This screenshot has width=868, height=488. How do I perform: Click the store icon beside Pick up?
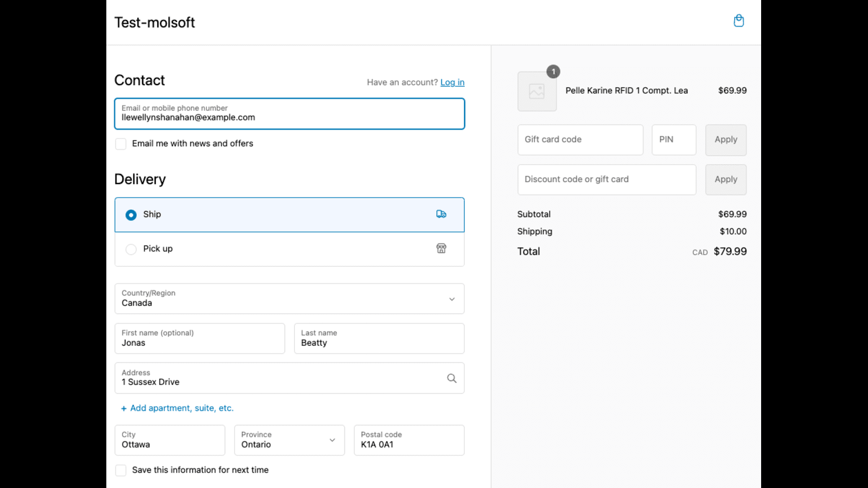coord(441,248)
